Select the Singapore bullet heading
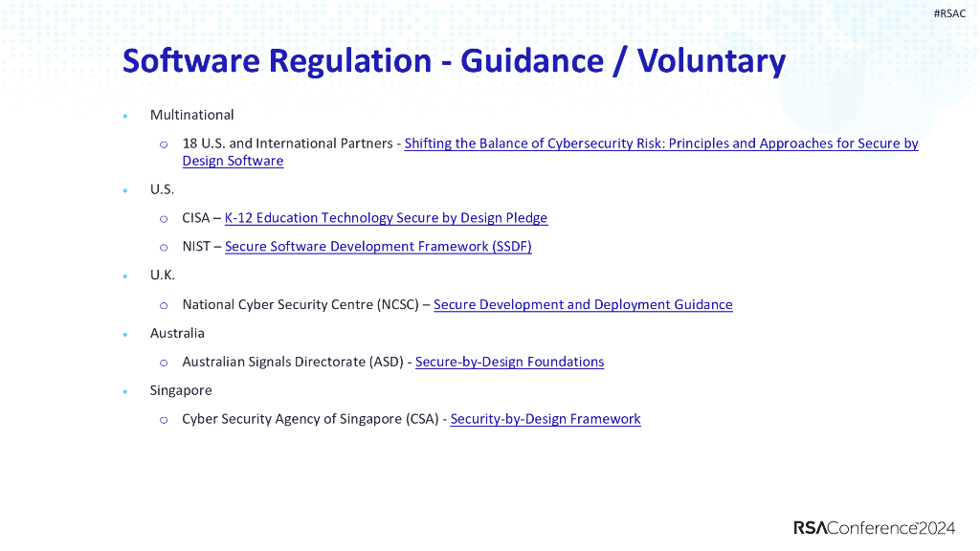 (x=181, y=391)
